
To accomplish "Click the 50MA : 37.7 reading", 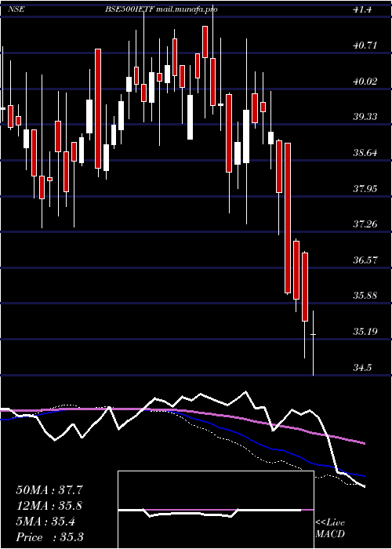I will click(x=49, y=490).
